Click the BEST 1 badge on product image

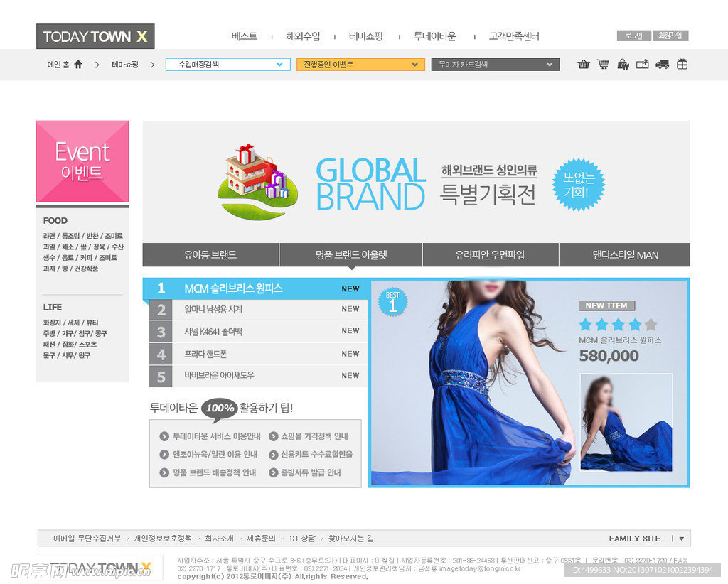392,303
